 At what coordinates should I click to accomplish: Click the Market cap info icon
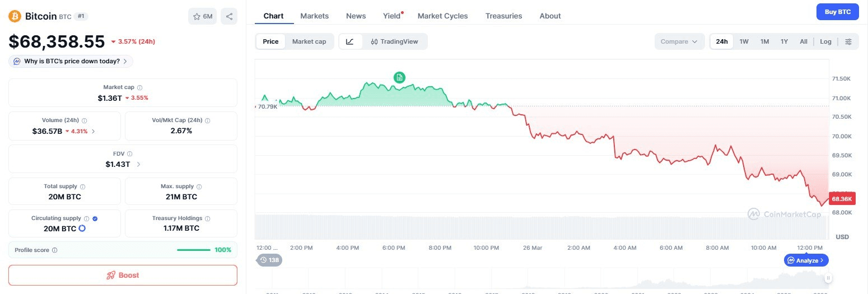pyautogui.click(x=140, y=87)
